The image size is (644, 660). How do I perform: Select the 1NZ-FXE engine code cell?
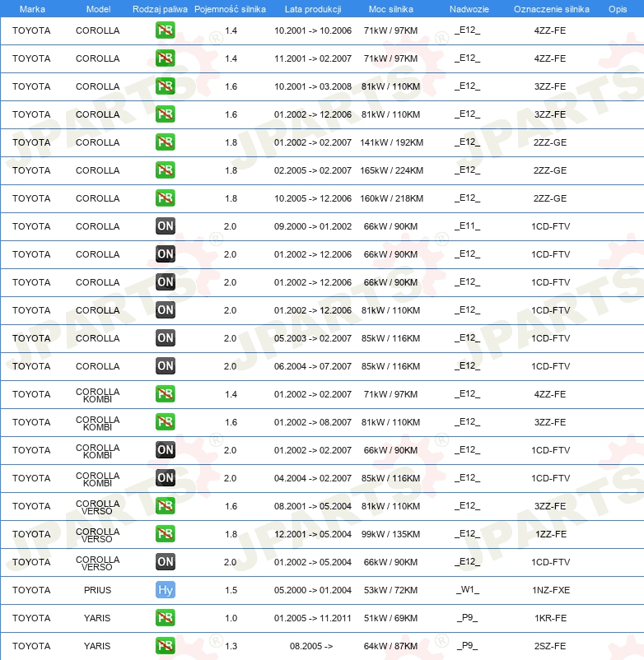(550, 590)
